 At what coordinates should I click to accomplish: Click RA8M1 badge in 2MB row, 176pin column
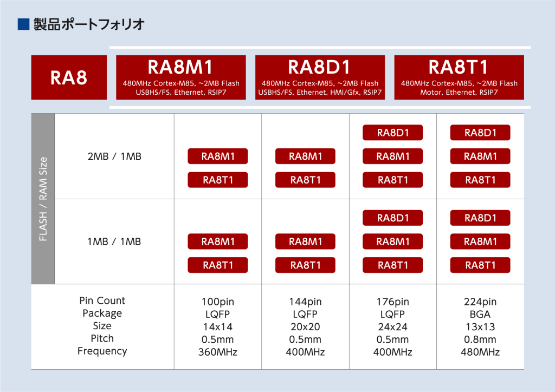click(x=392, y=156)
